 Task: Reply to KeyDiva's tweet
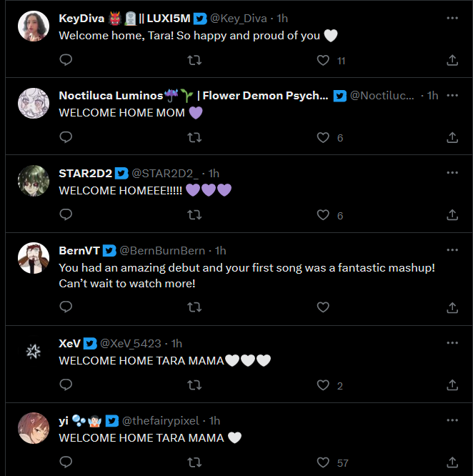pos(66,60)
